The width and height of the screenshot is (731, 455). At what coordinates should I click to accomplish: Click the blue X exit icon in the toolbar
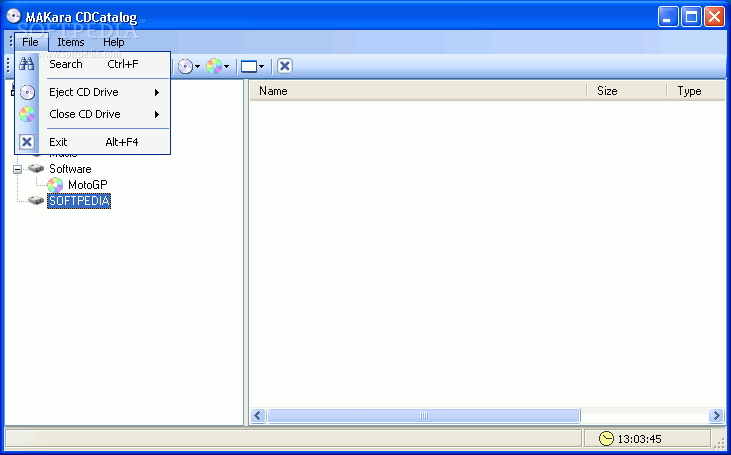tap(285, 66)
